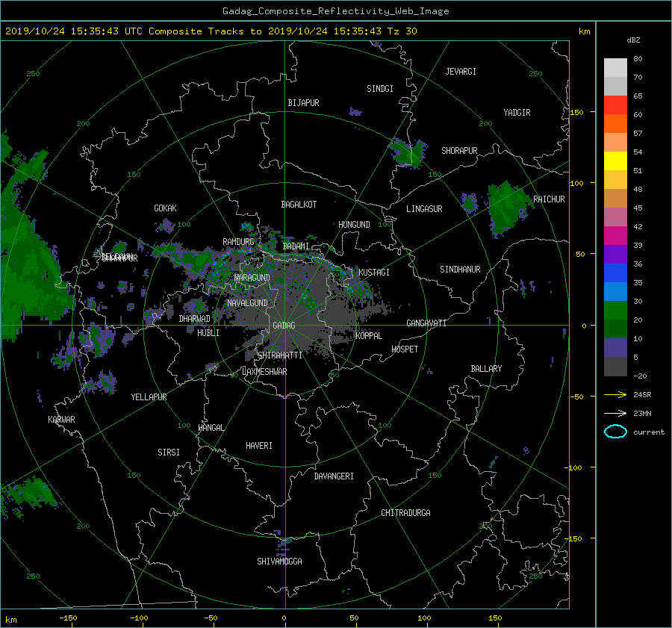Click the HUNGUND city label
The height and width of the screenshot is (628, 672).
(x=354, y=225)
